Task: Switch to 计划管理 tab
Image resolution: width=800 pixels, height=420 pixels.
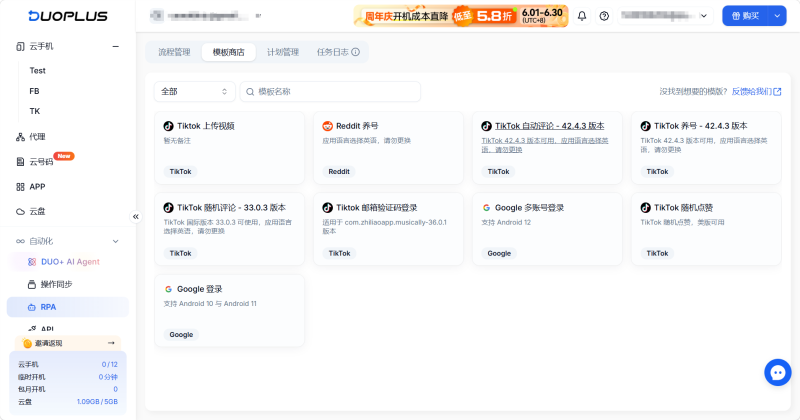Action: pos(283,52)
